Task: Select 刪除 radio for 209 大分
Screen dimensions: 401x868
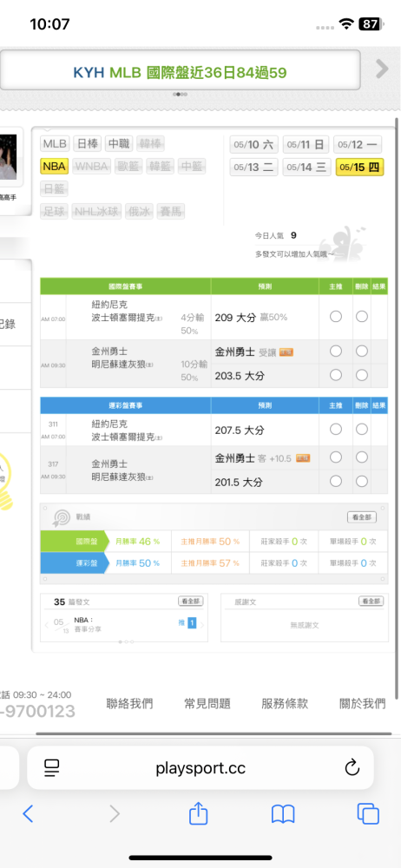Action: 362,317
